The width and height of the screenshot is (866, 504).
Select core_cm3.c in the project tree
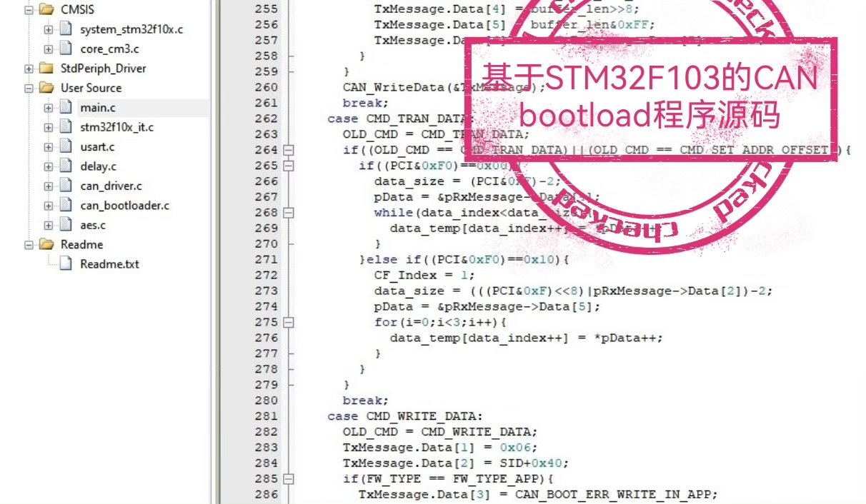point(109,49)
